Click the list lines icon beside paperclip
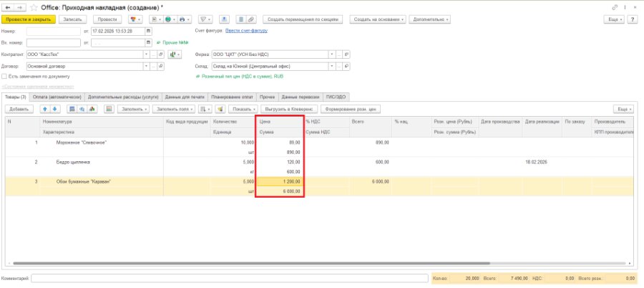644x288 pixels. point(240,19)
